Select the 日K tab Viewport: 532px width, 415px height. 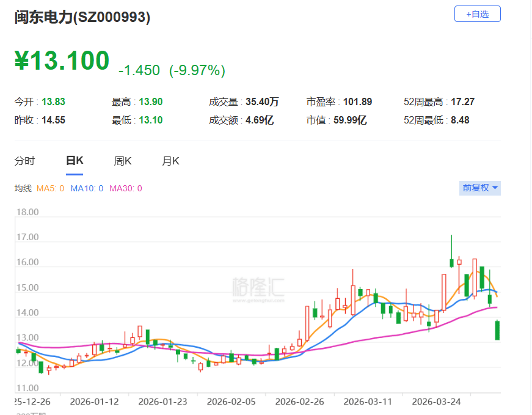click(x=74, y=160)
